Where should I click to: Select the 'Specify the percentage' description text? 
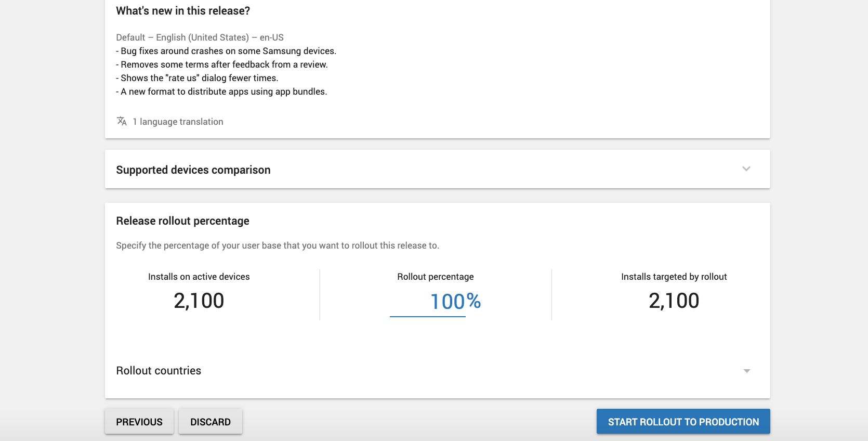(x=278, y=245)
